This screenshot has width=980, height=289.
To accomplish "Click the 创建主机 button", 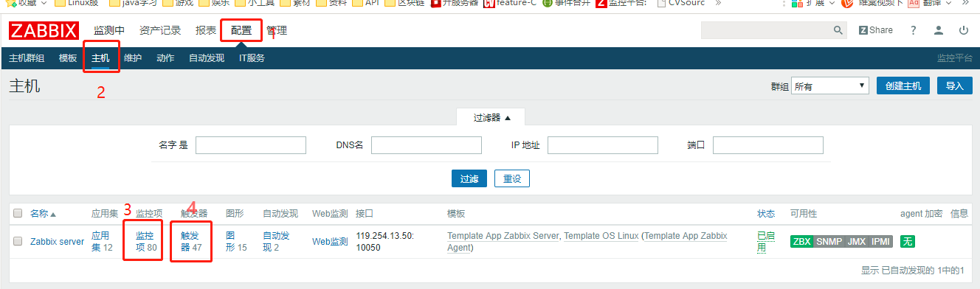I will coord(903,86).
